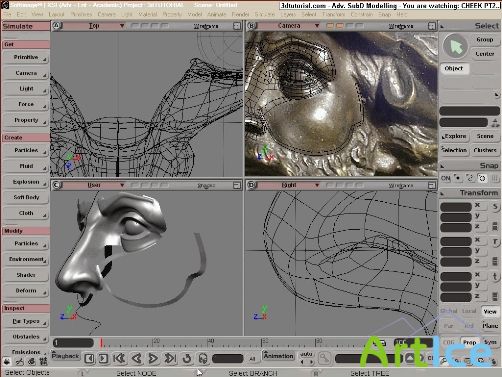This screenshot has height=377, width=502.
Task: Go to first frame
Action: pos(119,358)
